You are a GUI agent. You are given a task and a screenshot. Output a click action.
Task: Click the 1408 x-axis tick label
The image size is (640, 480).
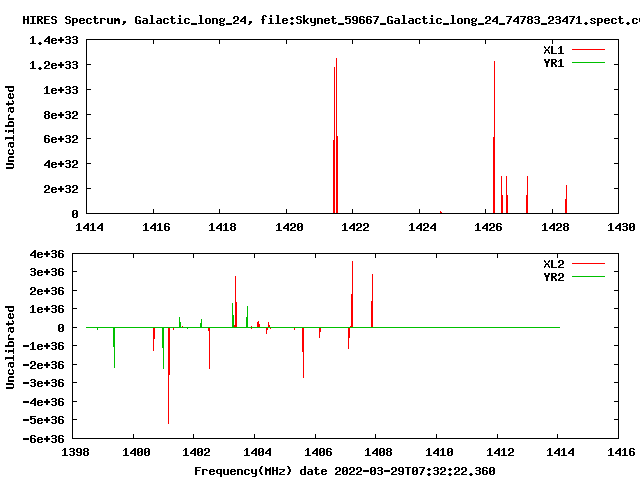pyautogui.click(x=378, y=452)
